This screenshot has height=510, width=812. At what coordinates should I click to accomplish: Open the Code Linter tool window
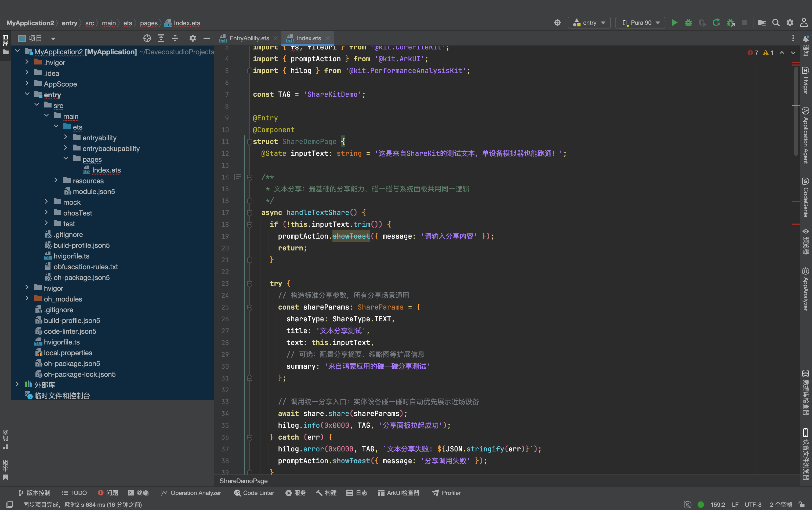coord(254,493)
